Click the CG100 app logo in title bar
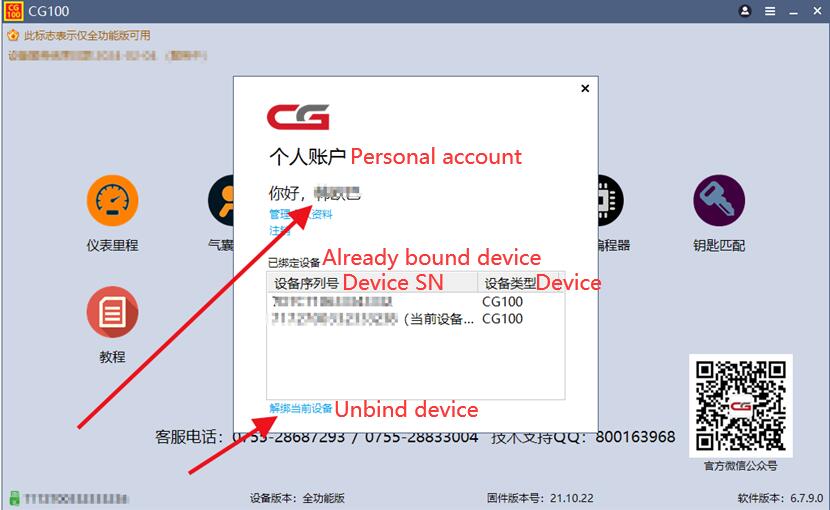Image resolution: width=830 pixels, height=510 pixels. [13, 11]
